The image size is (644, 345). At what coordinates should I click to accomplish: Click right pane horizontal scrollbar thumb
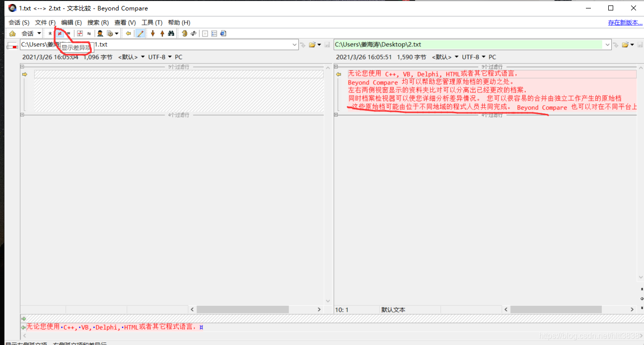coord(556,309)
